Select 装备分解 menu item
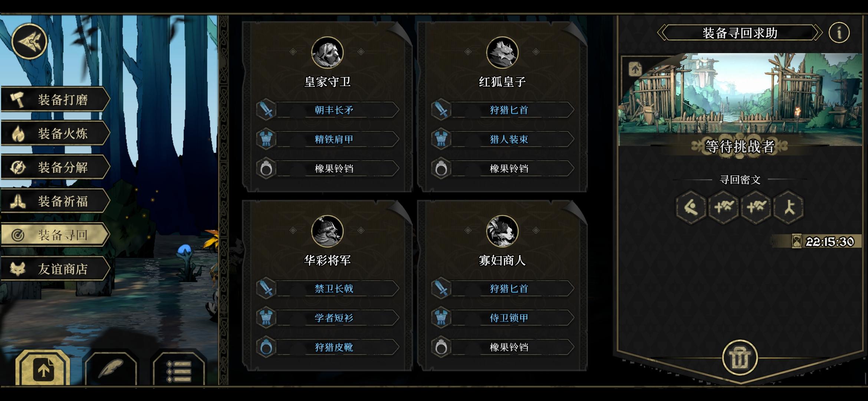Viewport: 868px width, 401px height. pyautogui.click(x=56, y=167)
